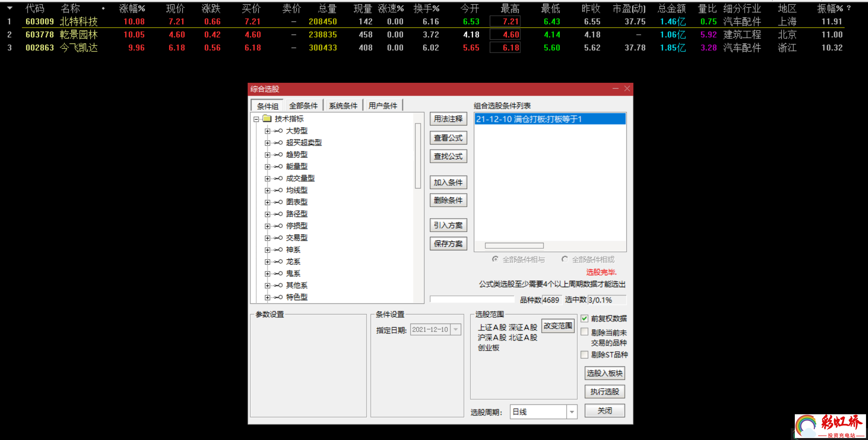This screenshot has height=440, width=868.
Task: Minimize the 综合选股 dialog
Action: coord(616,89)
